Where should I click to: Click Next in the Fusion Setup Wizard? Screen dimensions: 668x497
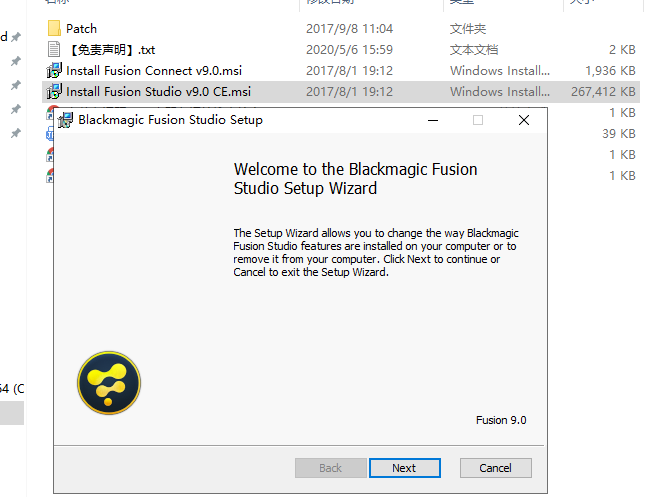(404, 468)
